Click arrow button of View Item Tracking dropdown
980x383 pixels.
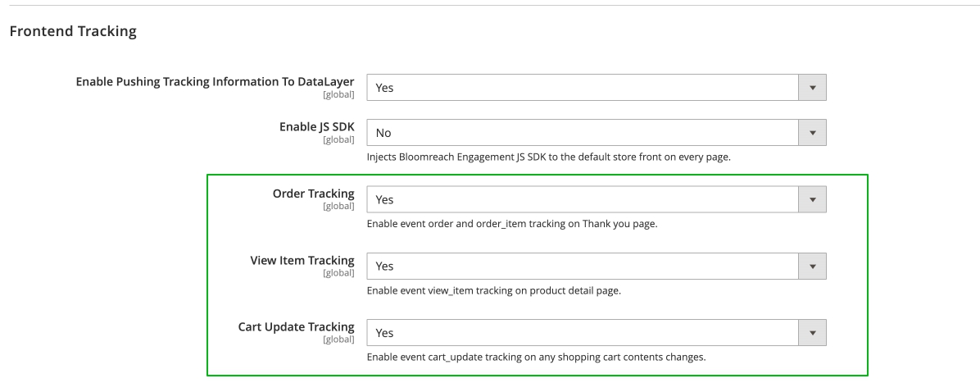(x=812, y=266)
